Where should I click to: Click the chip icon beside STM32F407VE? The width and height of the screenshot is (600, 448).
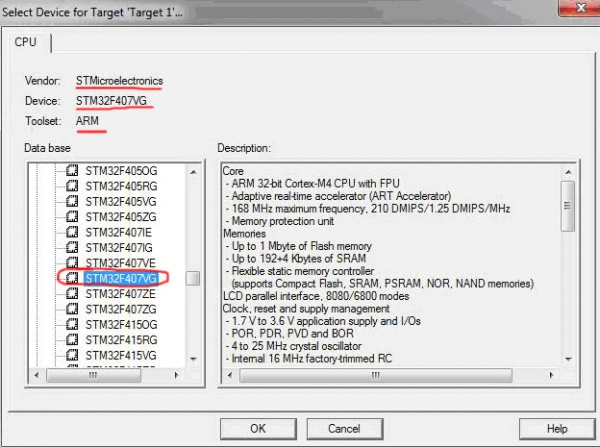point(72,262)
